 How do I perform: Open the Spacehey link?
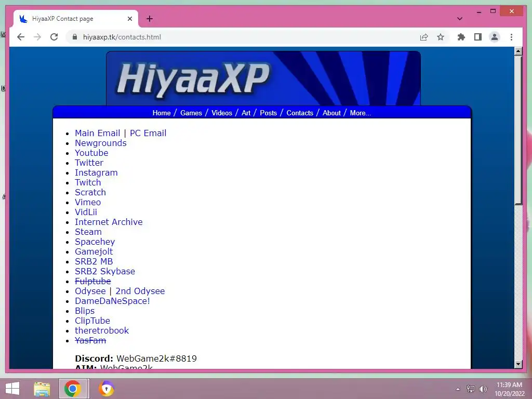(x=95, y=242)
